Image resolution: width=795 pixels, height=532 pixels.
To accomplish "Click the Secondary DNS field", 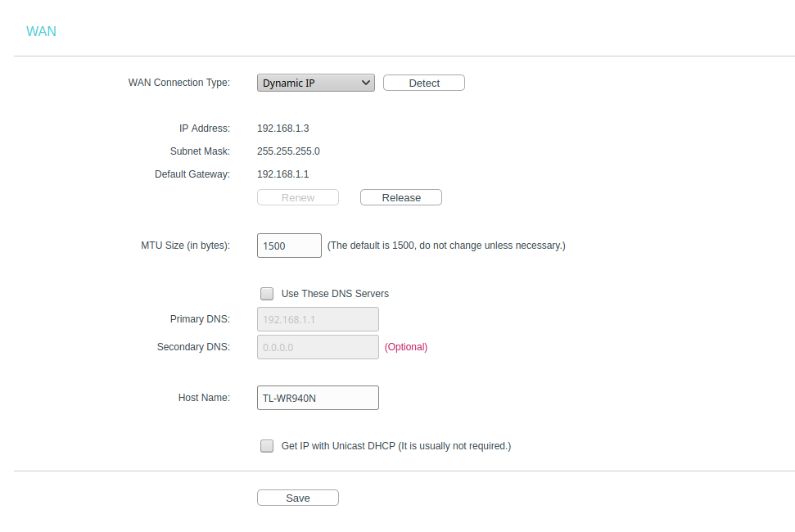I will 318,348.
